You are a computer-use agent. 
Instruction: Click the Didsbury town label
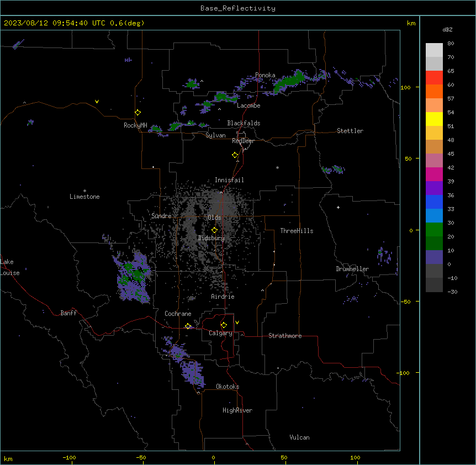[211, 238]
